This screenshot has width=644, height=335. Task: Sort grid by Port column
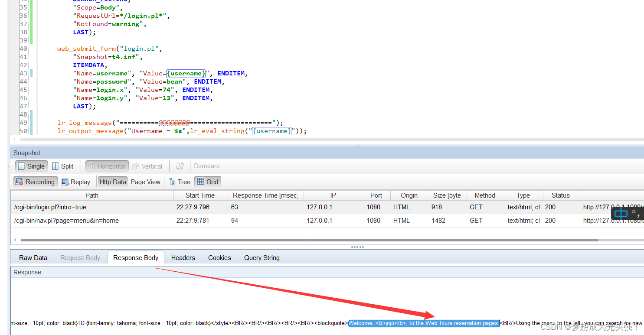pos(376,195)
